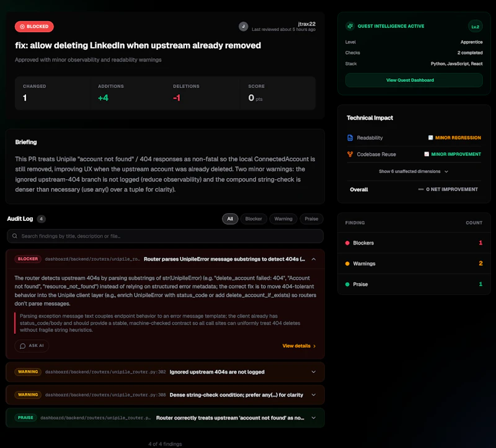496x448 pixels.
Task: Expand the 'Dense string-check condition' warning
Action: 314,395
